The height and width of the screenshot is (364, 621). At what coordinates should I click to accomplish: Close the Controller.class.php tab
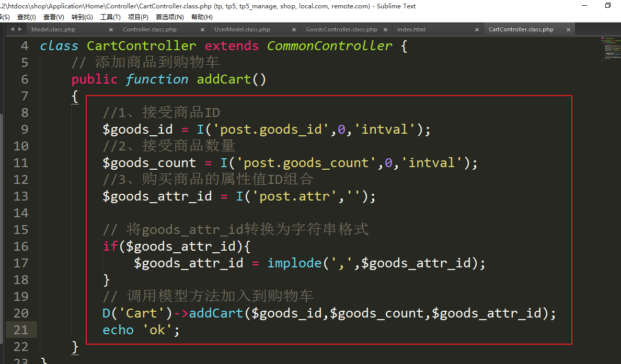203,30
